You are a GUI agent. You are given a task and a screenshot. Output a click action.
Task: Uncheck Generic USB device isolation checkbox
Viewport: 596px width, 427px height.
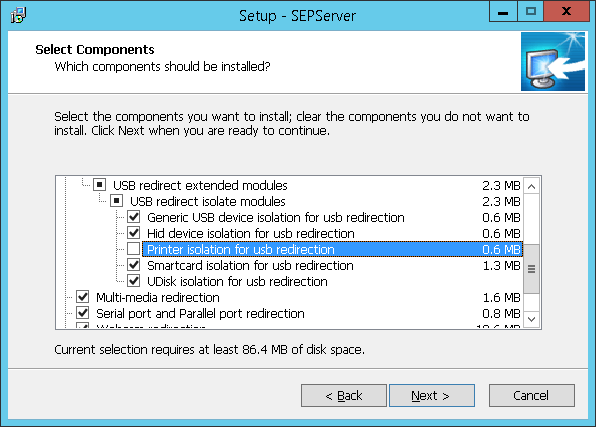click(x=133, y=217)
